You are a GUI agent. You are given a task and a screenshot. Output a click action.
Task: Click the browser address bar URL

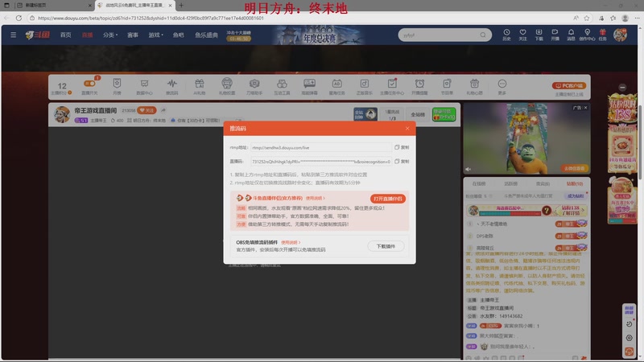(151, 18)
